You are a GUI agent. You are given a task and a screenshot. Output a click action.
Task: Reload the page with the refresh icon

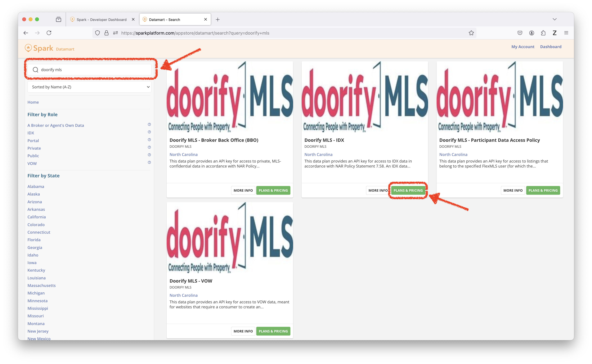pyautogui.click(x=49, y=33)
